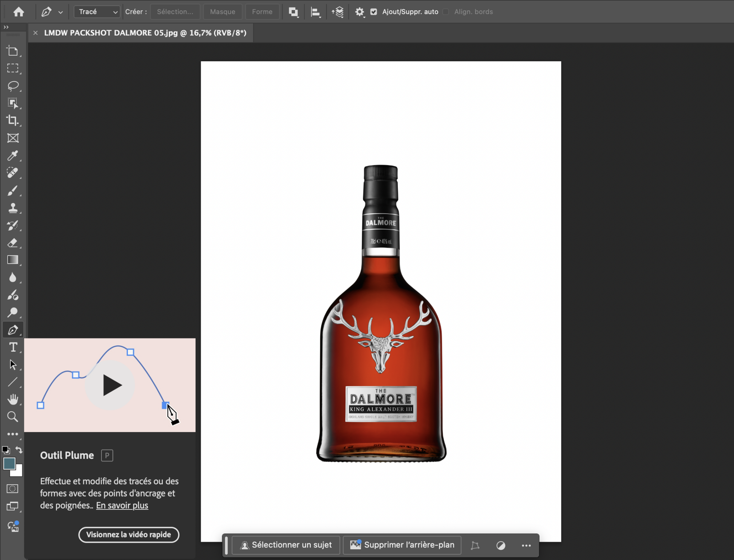This screenshot has height=560, width=734.
Task: Open the Edit Toolbar three-dots menu
Action: point(13,434)
